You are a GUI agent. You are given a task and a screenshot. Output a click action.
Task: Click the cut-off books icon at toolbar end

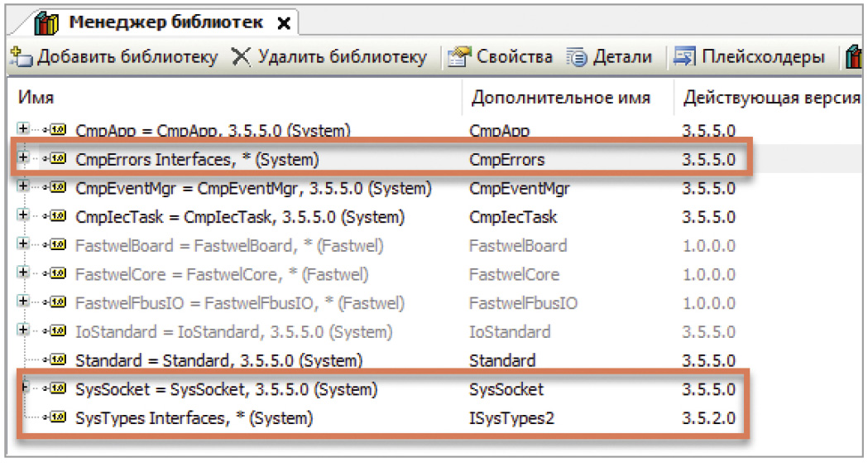point(855,57)
